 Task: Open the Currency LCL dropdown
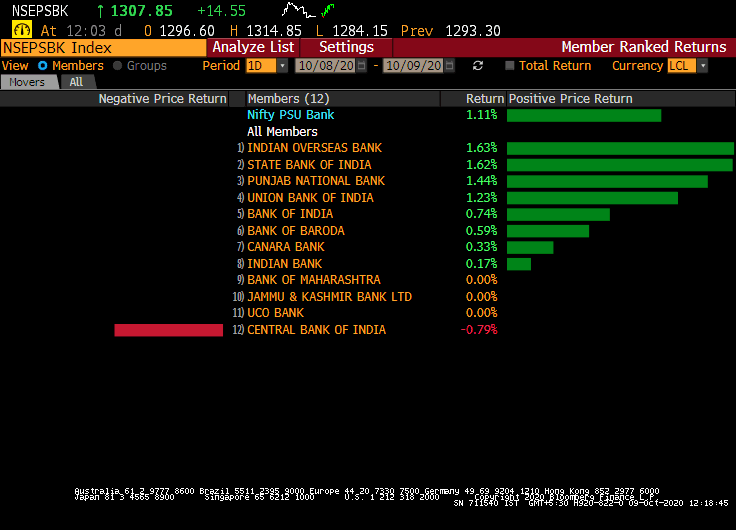702,66
